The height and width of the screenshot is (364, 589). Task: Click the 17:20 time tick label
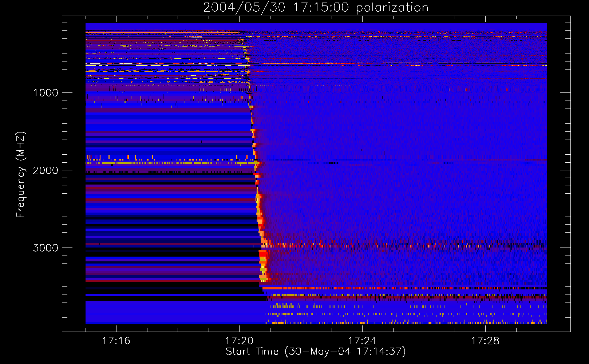(x=239, y=341)
